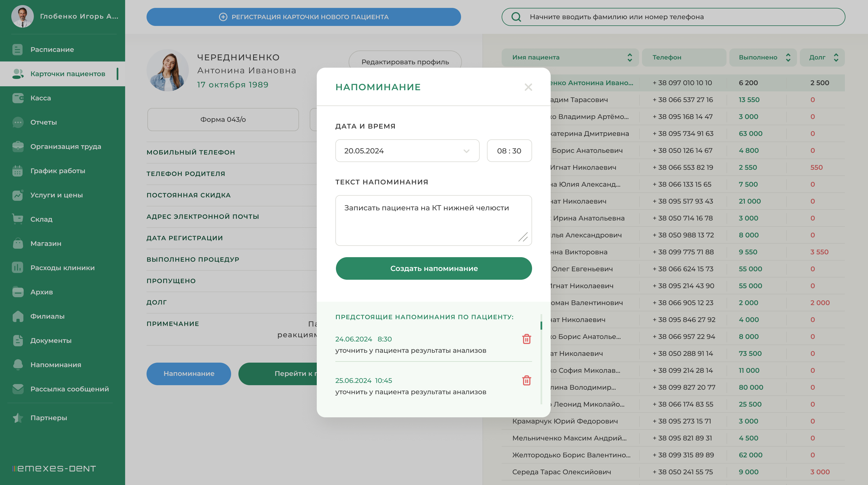
Task: Click debt value 3 550
Action: [x=819, y=252]
